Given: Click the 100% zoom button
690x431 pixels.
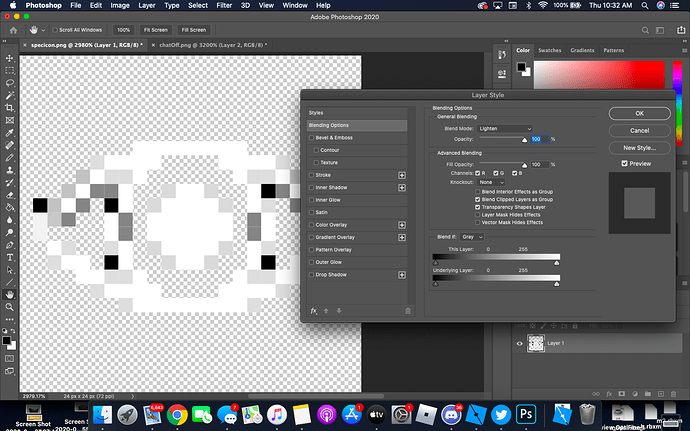Looking at the screenshot, I should (123, 30).
